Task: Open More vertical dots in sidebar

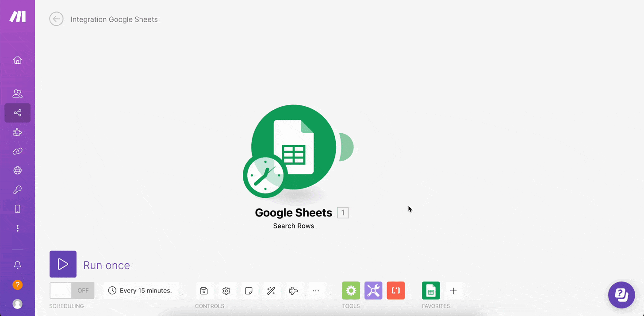Action: tap(17, 228)
